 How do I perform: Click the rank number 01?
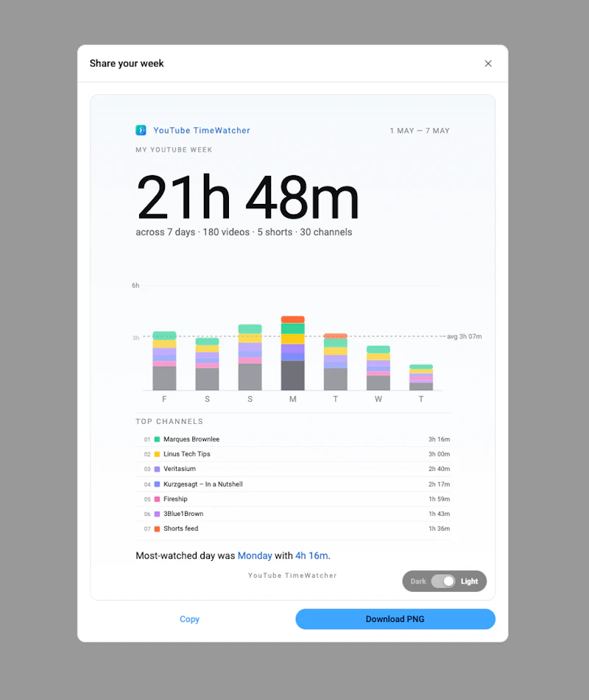point(147,439)
